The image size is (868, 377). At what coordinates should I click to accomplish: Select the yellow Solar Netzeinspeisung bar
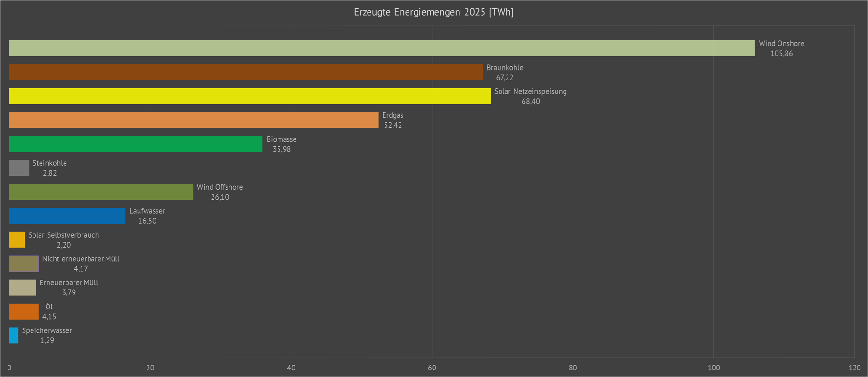coord(250,96)
